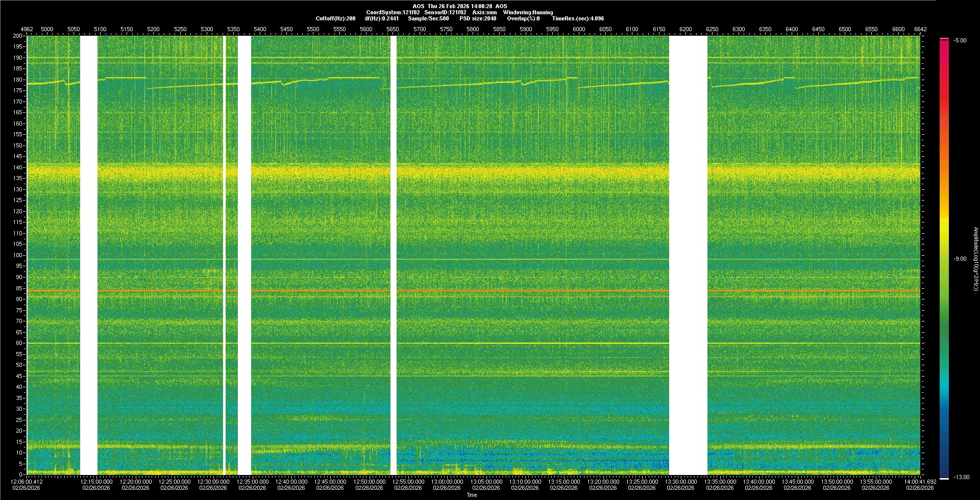Image resolution: width=980 pixels, height=500 pixels.
Task: Click the 100 Hz frequency axis label
Action: pos(18,255)
